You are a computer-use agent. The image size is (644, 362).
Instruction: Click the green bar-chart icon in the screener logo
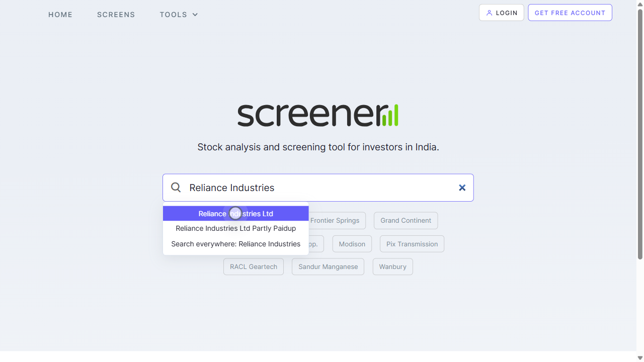coord(389,114)
